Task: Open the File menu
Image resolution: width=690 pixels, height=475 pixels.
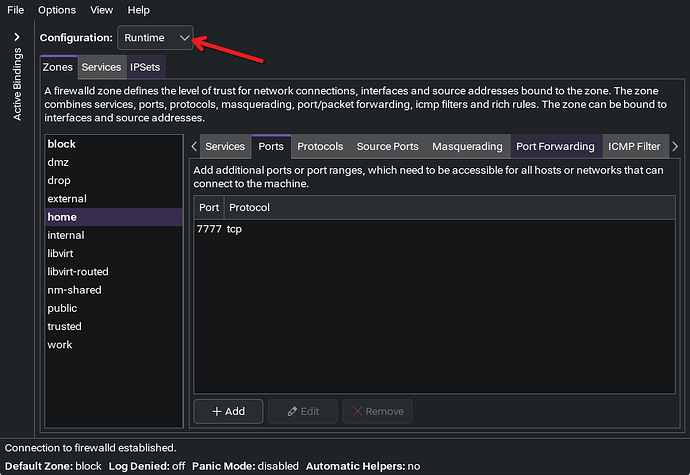Action: pyautogui.click(x=16, y=9)
